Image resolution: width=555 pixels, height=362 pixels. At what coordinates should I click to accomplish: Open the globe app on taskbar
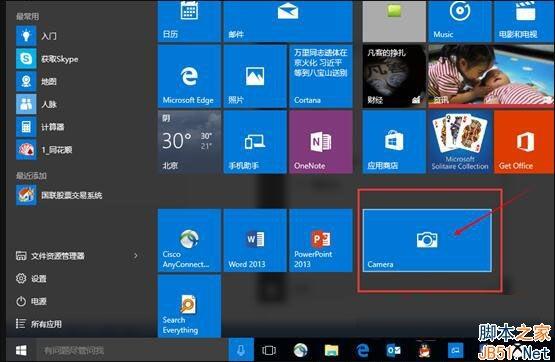pyautogui.click(x=301, y=350)
